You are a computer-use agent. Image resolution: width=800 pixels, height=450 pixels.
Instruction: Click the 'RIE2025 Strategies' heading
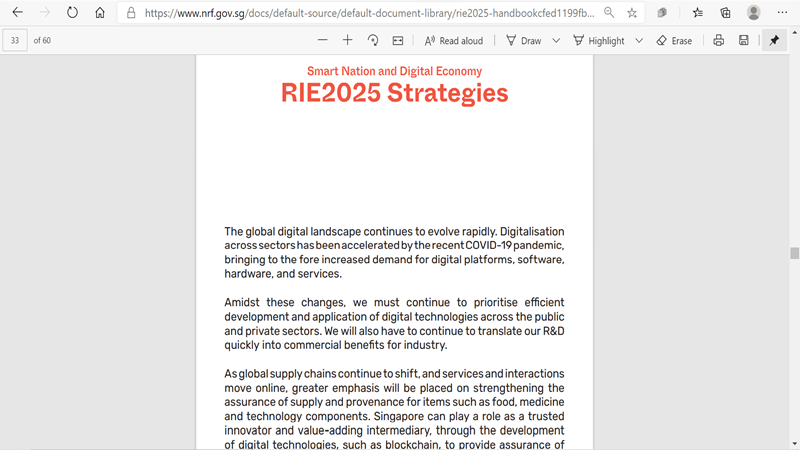tap(394, 93)
